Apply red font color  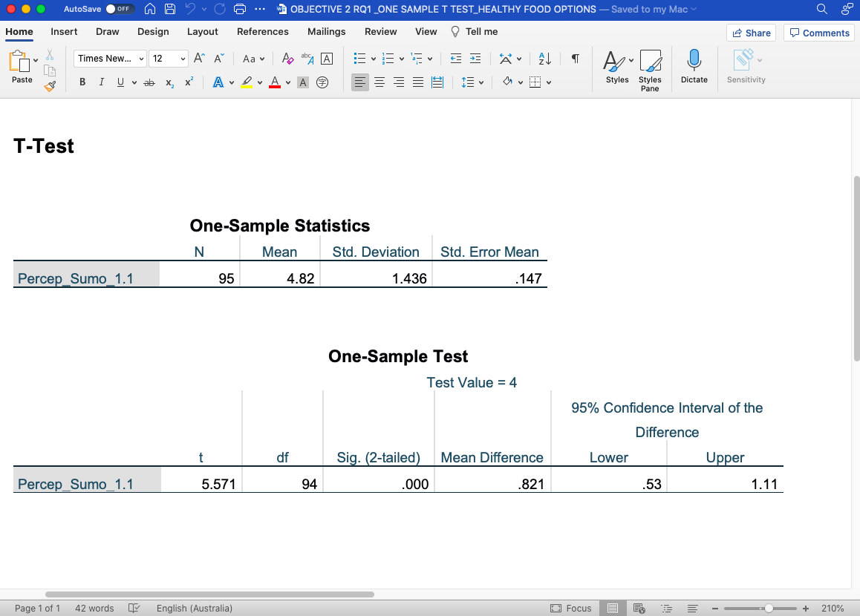pyautogui.click(x=275, y=82)
